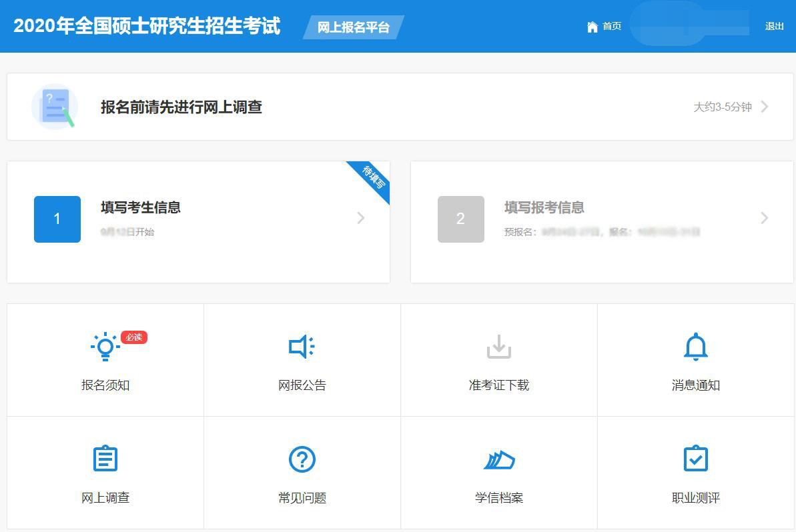Select the 首页 menu item

612,26
